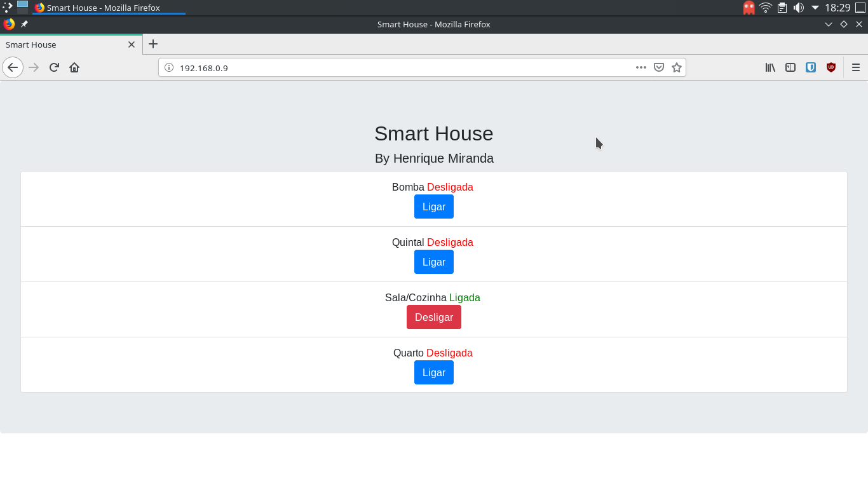868x488 pixels.
Task: Save page to Pocket
Action: pos(659,67)
